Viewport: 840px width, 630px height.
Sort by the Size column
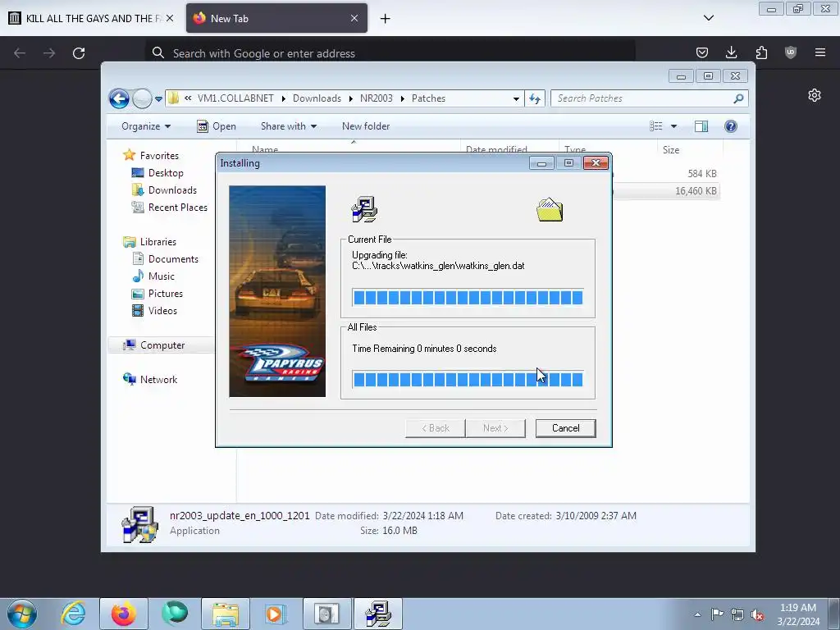[x=671, y=150]
